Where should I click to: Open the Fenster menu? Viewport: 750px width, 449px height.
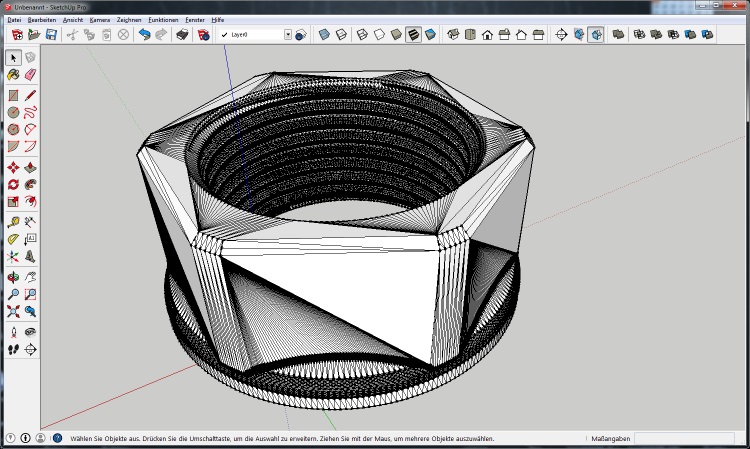click(x=195, y=19)
